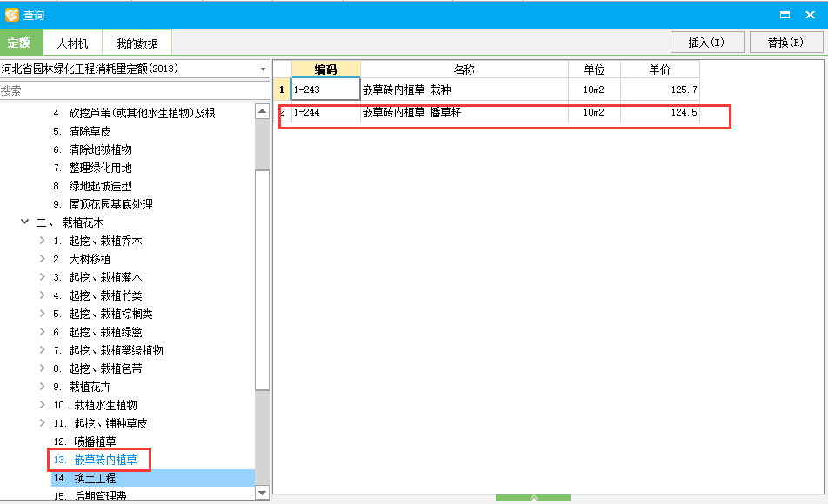Image resolution: width=828 pixels, height=504 pixels.
Task: Expand the 11. 起挖、铺种草皮 node
Action: [x=43, y=422]
